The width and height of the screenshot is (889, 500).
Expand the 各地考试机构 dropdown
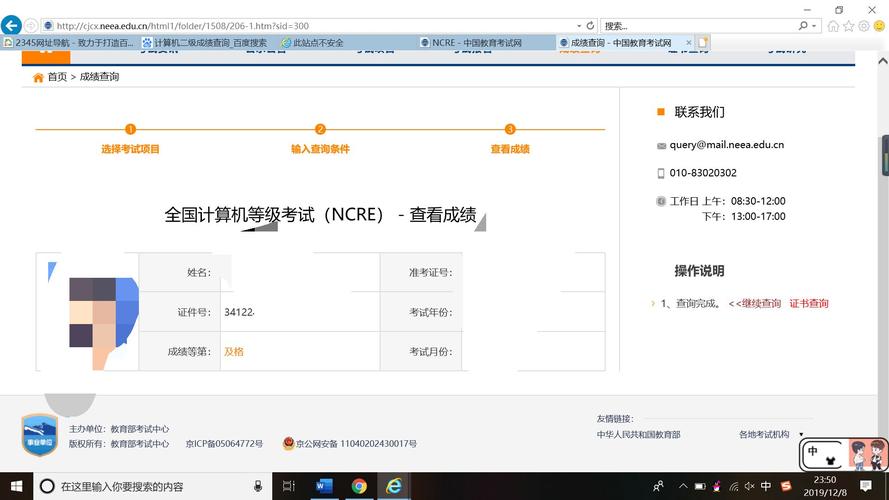coord(771,434)
